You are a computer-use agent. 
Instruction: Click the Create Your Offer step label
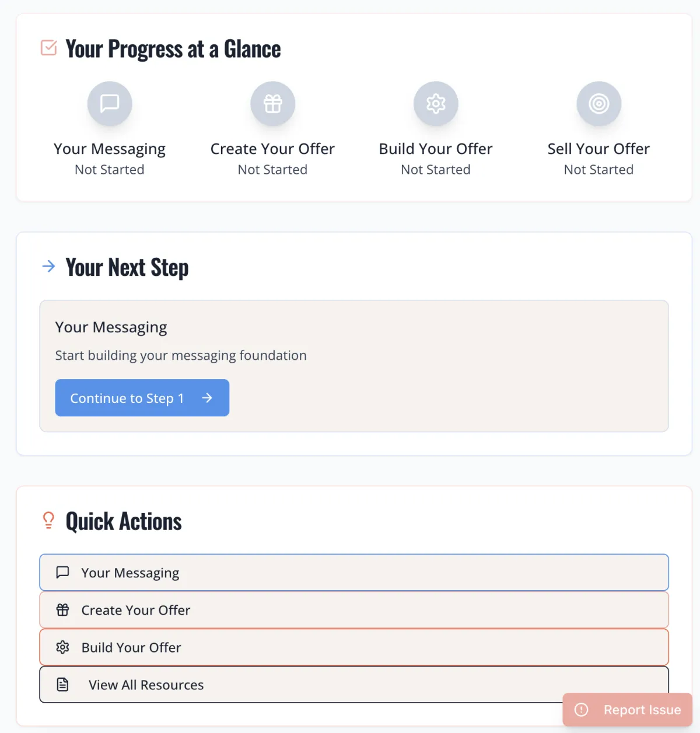coord(272,149)
